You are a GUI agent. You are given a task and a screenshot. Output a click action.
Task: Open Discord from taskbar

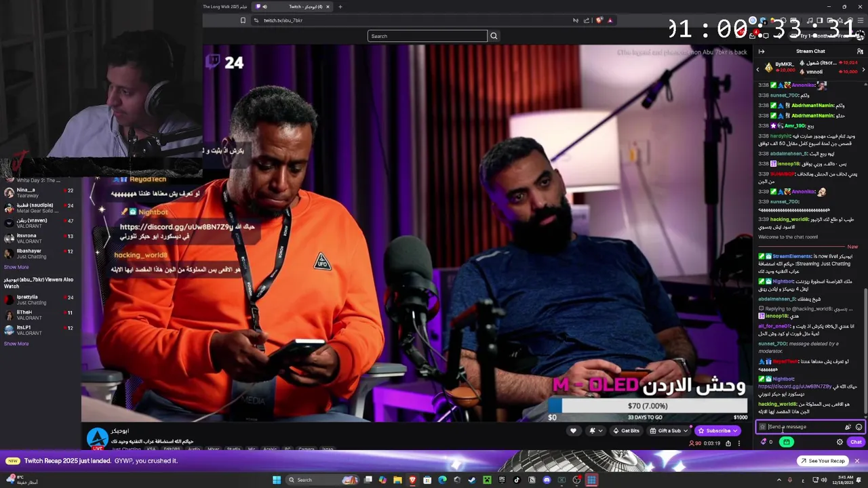(547, 480)
